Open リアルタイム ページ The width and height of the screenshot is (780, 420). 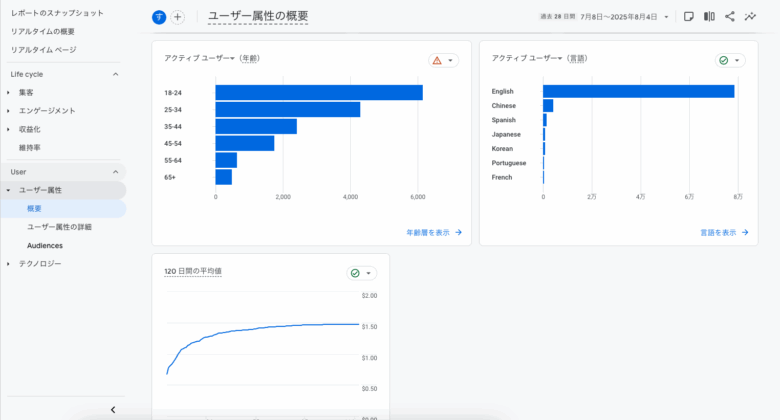coord(44,50)
